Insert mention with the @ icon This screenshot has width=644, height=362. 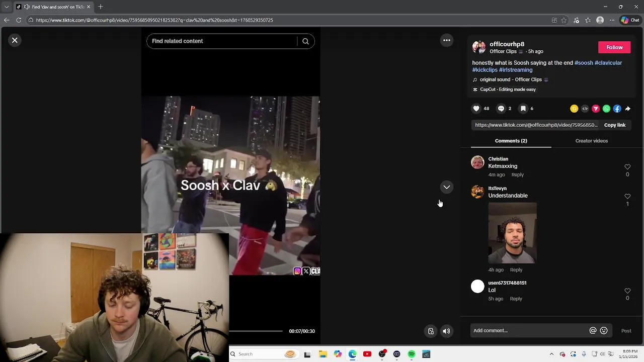pos(593,331)
